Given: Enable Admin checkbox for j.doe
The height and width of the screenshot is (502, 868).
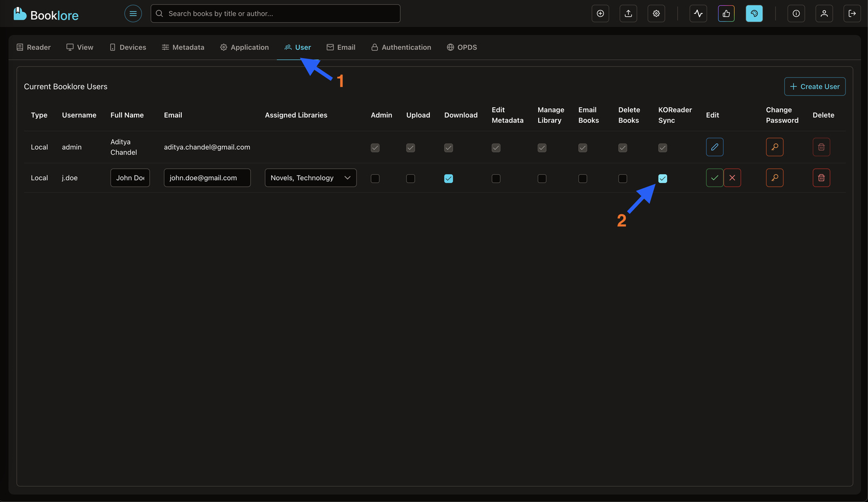Looking at the screenshot, I should 375,178.
